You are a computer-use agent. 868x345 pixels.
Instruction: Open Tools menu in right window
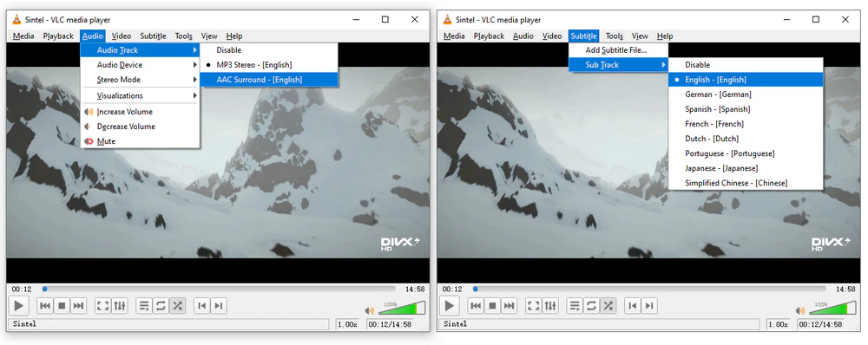point(614,36)
